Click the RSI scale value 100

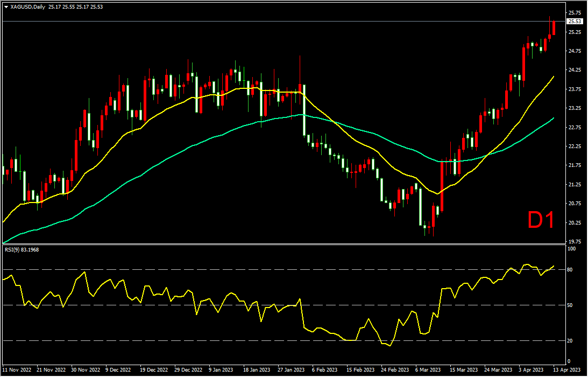point(571,249)
